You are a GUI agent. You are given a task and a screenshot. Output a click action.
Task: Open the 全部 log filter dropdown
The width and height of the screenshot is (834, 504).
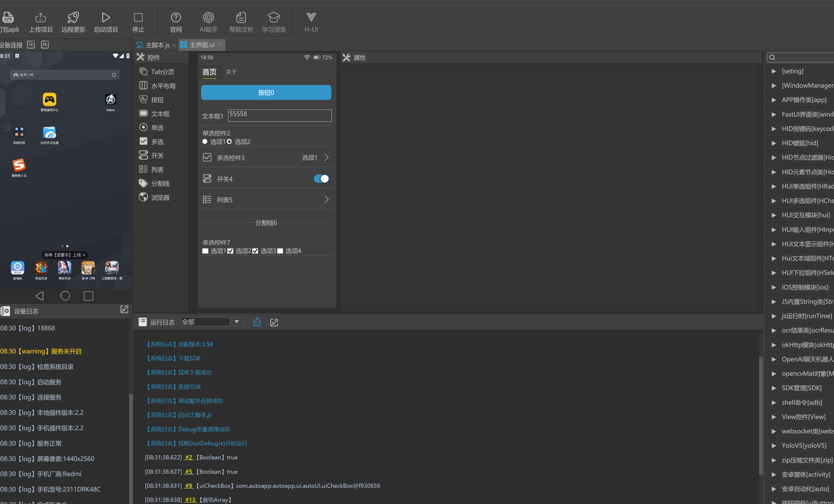[x=237, y=322]
